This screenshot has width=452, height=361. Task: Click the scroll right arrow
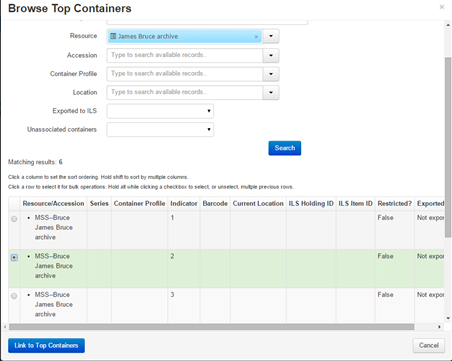click(439, 327)
